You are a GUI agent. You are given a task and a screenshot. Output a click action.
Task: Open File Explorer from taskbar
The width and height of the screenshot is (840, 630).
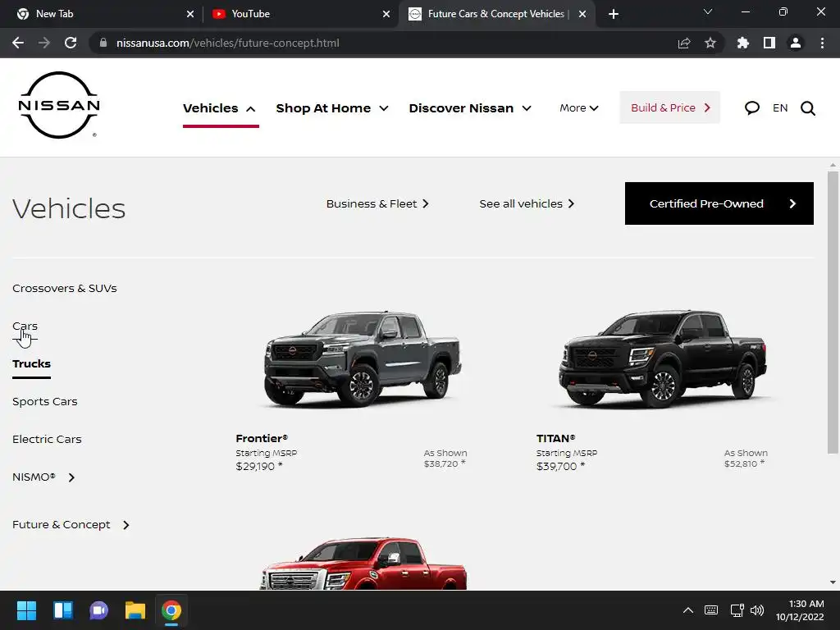(x=135, y=610)
